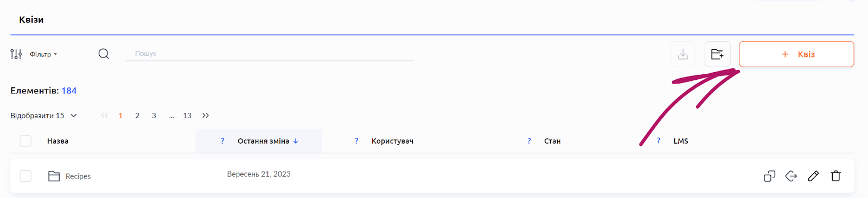Open the filter sliders icon

[16, 54]
